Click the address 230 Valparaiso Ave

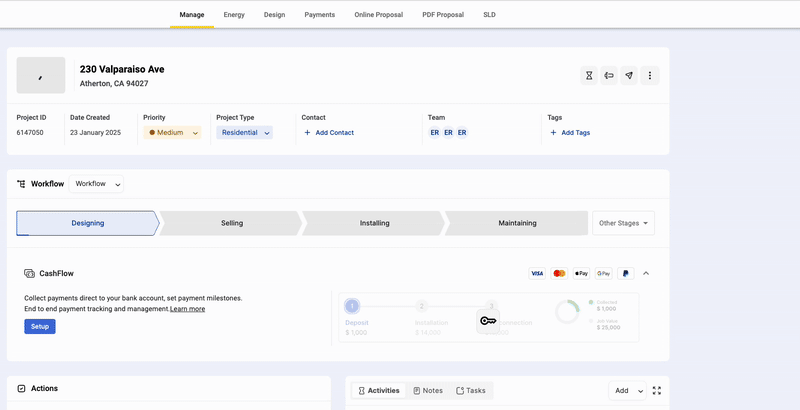tap(122, 69)
